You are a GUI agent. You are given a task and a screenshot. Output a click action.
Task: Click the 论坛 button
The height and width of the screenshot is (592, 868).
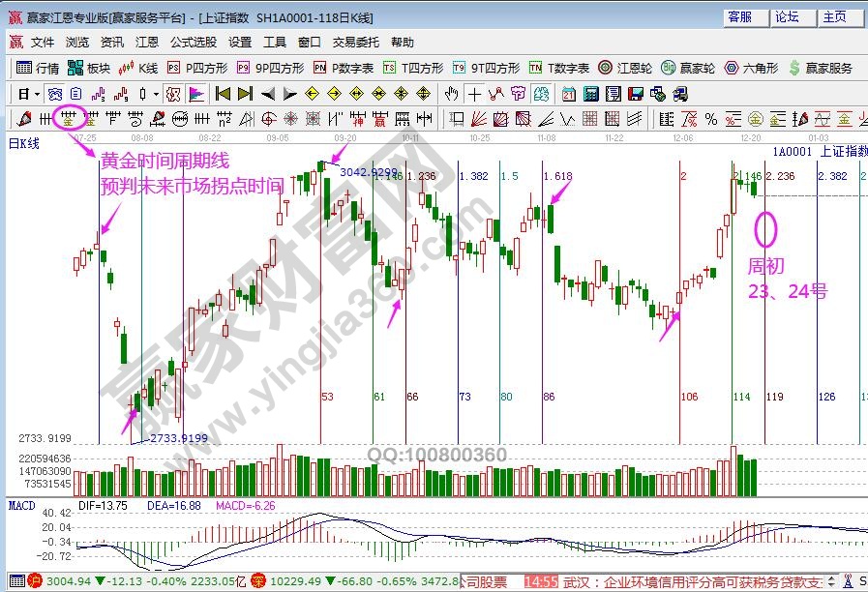(x=787, y=17)
